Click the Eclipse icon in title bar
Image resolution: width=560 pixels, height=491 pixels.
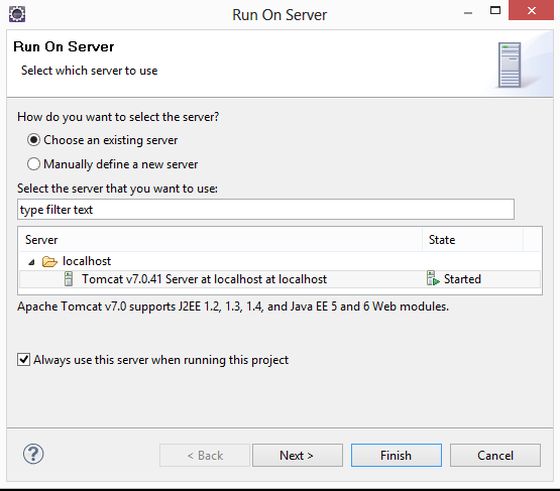[17, 14]
